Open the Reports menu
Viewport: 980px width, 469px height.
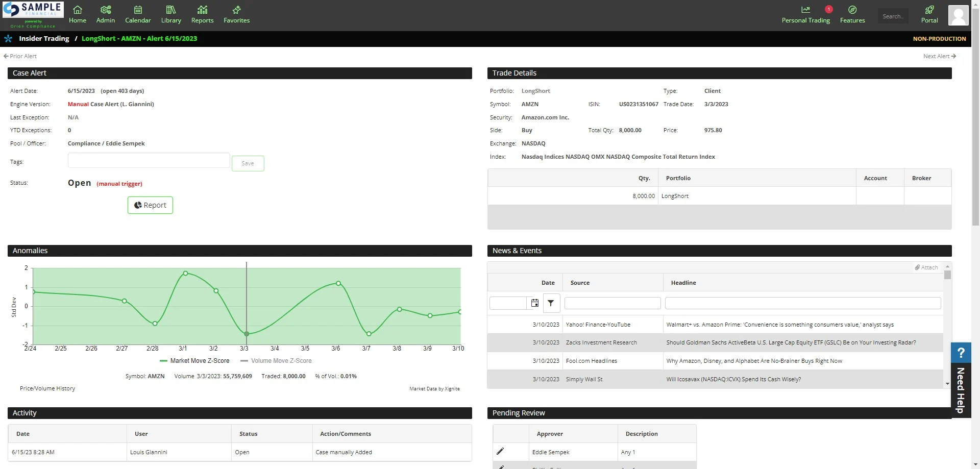(202, 14)
